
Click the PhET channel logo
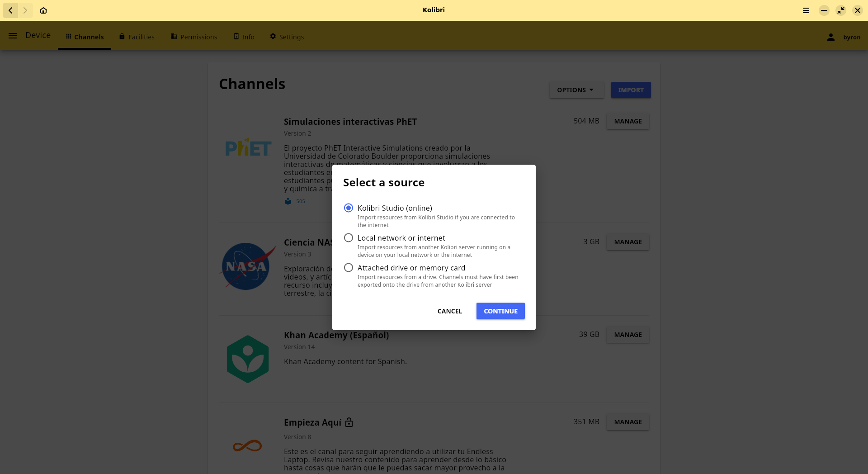click(x=248, y=147)
